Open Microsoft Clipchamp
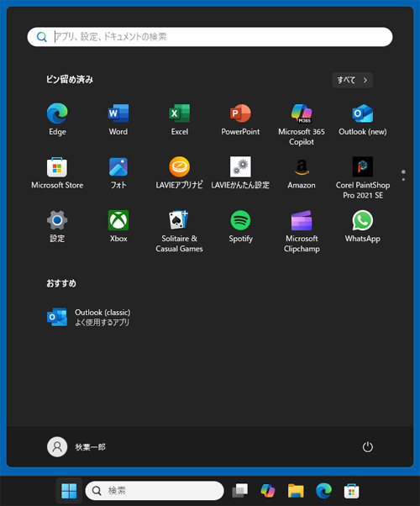The width and height of the screenshot is (420, 506). pyautogui.click(x=302, y=231)
